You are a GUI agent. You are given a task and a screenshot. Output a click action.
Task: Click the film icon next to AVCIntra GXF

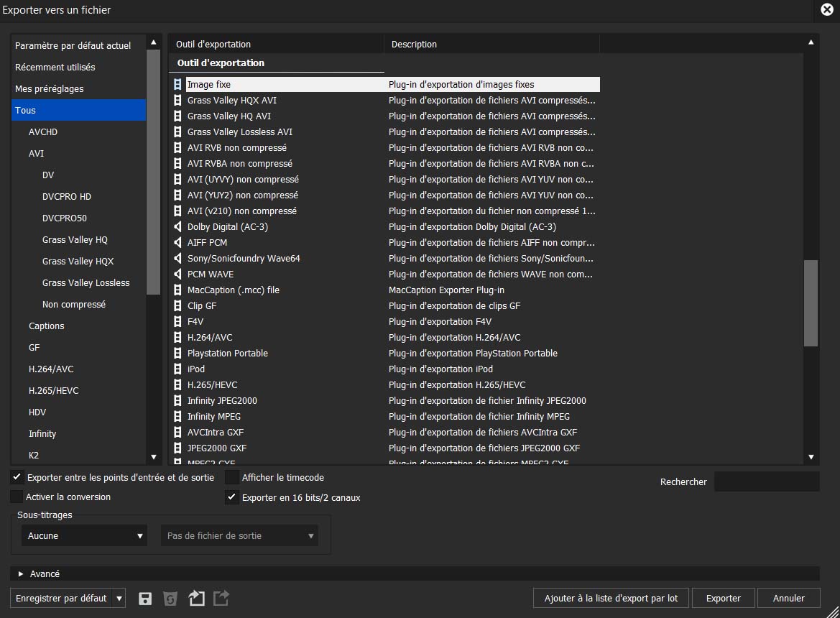178,432
